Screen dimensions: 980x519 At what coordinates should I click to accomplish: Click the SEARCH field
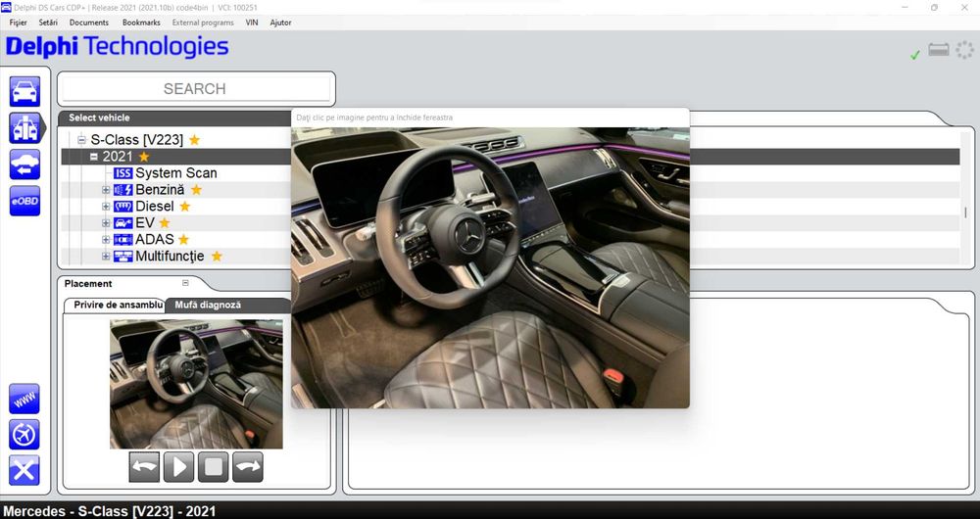(196, 89)
